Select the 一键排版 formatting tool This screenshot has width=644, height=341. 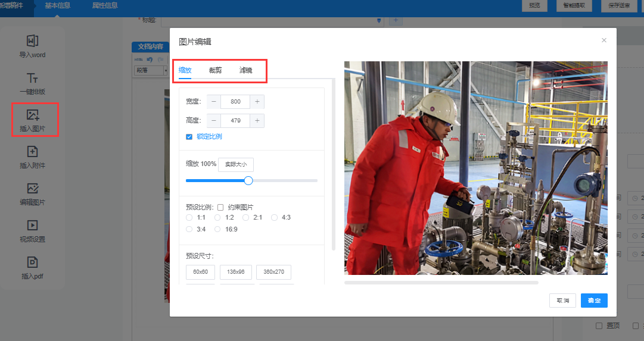click(x=32, y=79)
